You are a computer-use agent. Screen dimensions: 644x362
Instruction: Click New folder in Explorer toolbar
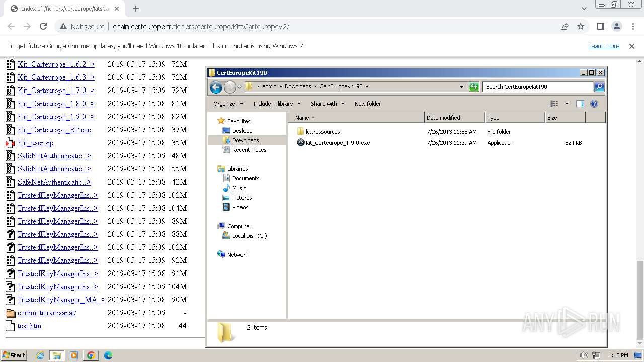(x=368, y=104)
